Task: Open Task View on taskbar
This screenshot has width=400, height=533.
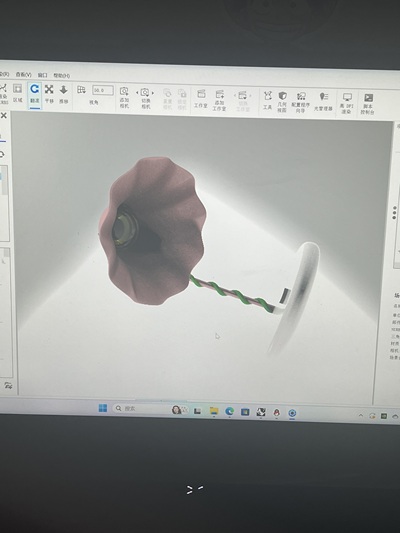Action: (x=197, y=411)
